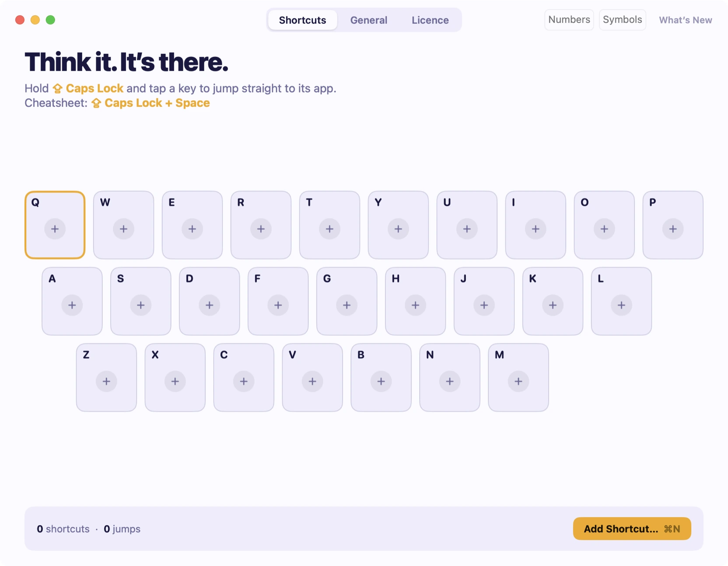This screenshot has width=728, height=566.
Task: Open the What's New link
Action: pyautogui.click(x=686, y=20)
